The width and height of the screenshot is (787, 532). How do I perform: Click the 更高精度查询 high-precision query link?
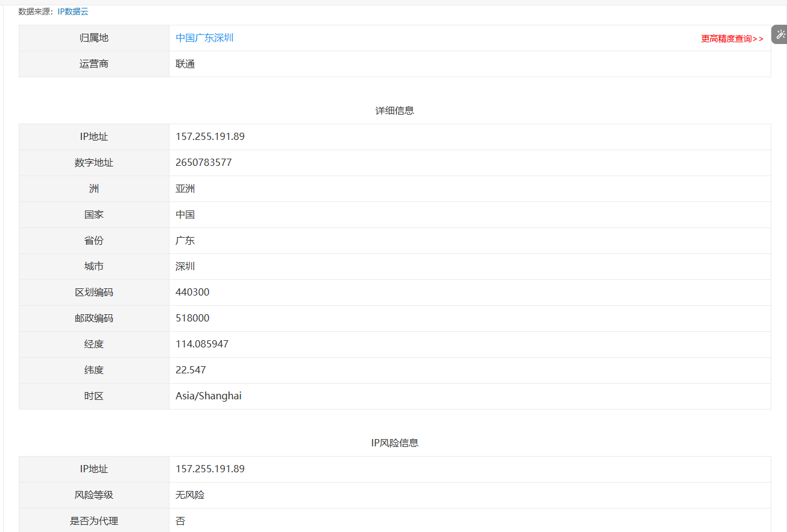tap(732, 38)
